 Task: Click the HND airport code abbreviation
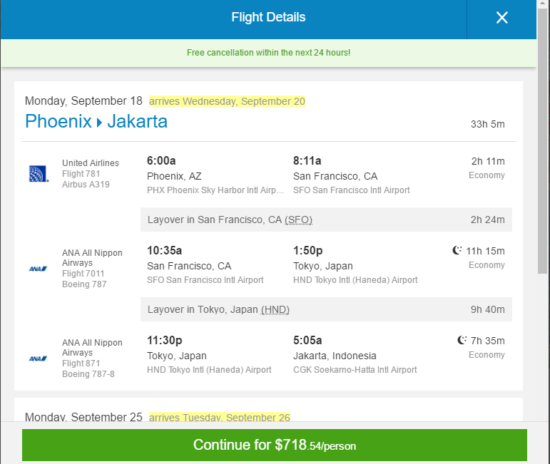(275, 310)
